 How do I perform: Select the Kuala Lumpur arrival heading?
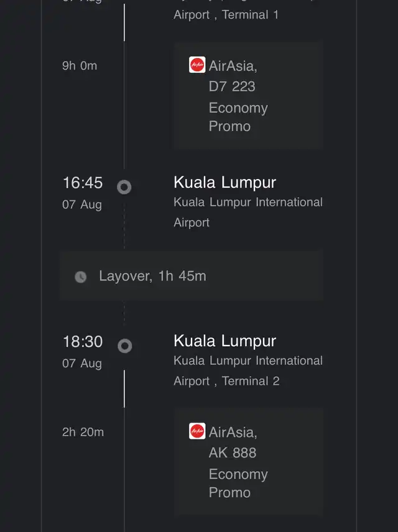coord(225,183)
